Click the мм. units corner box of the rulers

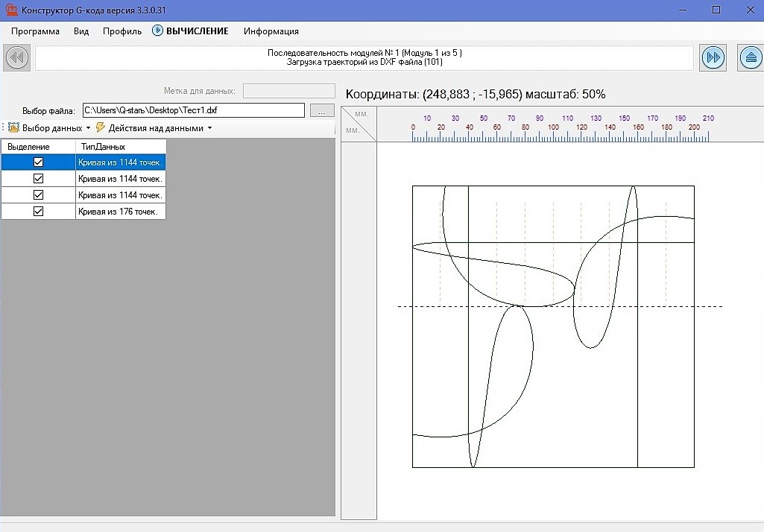(359, 124)
